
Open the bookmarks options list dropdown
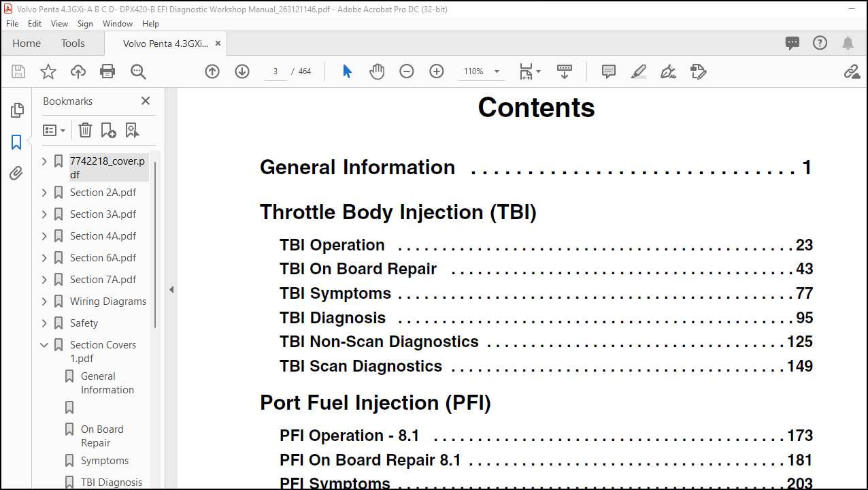point(54,130)
